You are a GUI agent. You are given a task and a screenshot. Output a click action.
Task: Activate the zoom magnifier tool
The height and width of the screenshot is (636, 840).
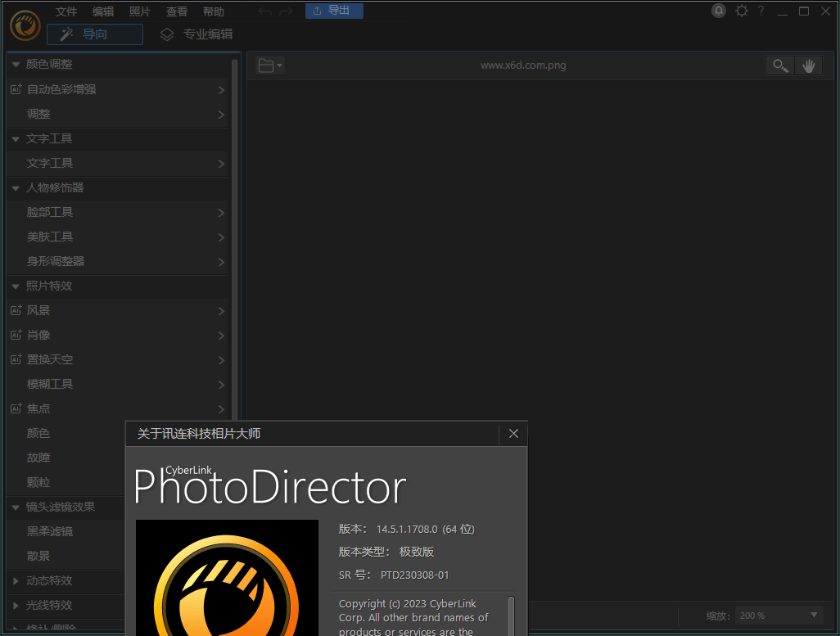pyautogui.click(x=779, y=65)
